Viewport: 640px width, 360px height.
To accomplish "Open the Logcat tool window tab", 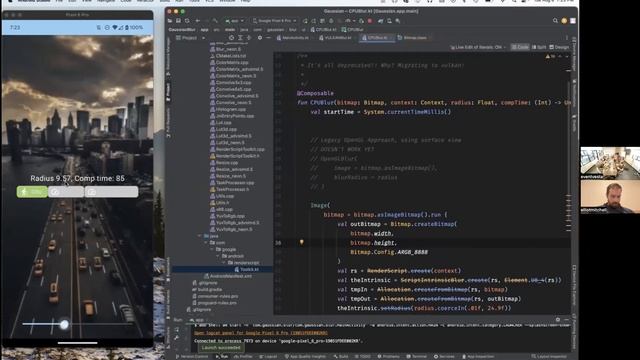I will [x=269, y=357].
